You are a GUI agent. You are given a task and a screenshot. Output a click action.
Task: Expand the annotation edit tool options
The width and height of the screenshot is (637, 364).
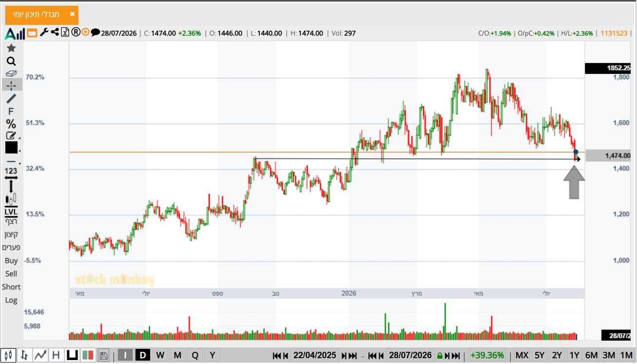coord(19,139)
